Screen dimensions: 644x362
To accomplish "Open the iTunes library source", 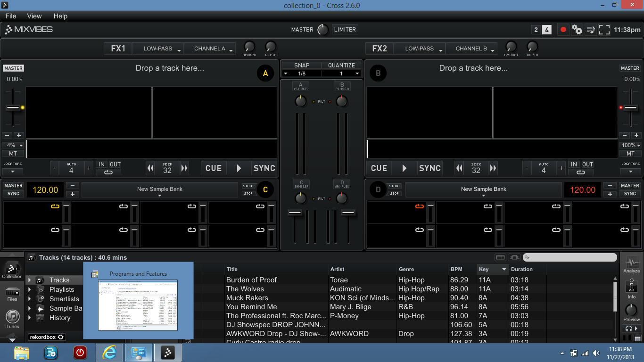I will [12, 319].
